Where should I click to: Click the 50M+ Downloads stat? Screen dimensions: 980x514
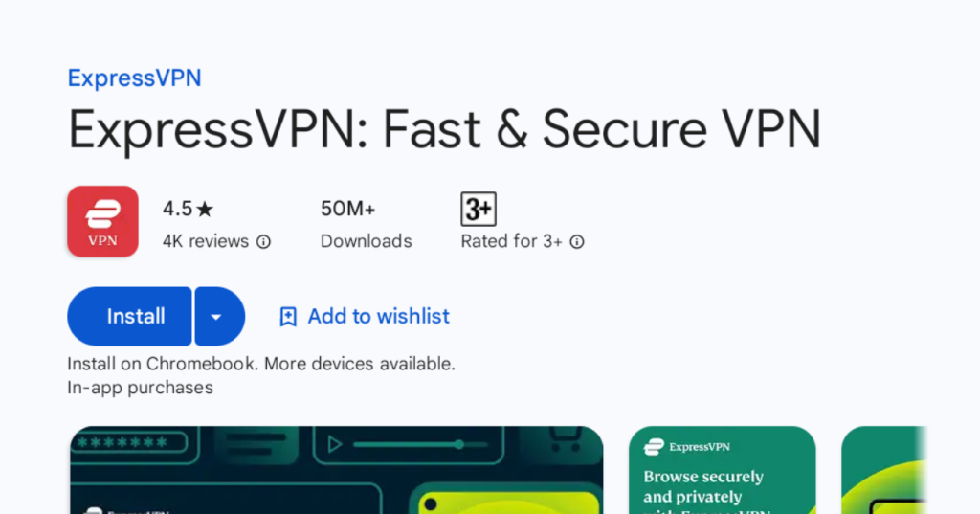tap(366, 224)
